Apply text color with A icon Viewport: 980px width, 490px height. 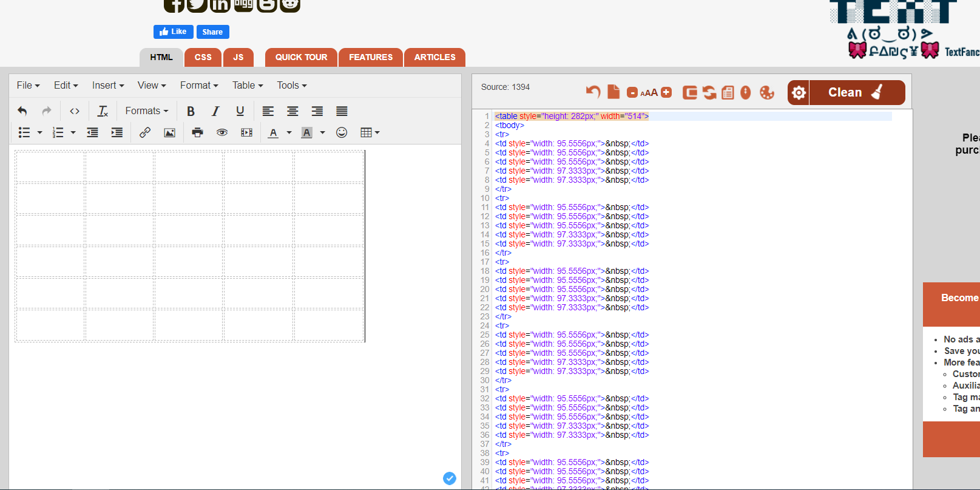[274, 132]
